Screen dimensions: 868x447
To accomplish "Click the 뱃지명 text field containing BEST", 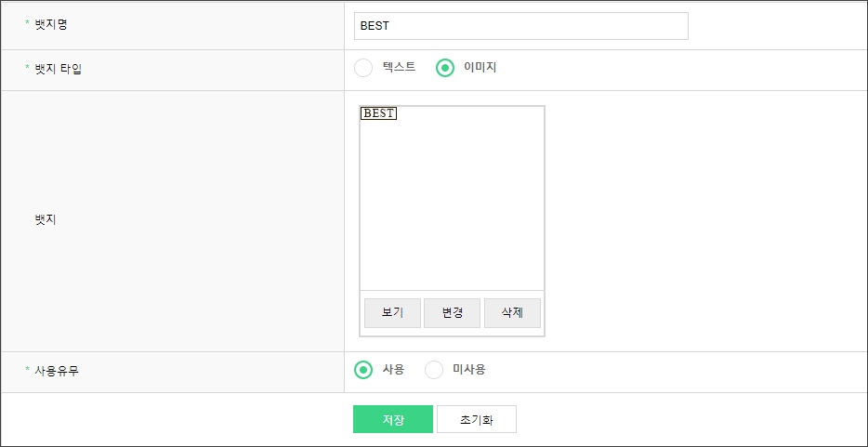I will [x=520, y=26].
